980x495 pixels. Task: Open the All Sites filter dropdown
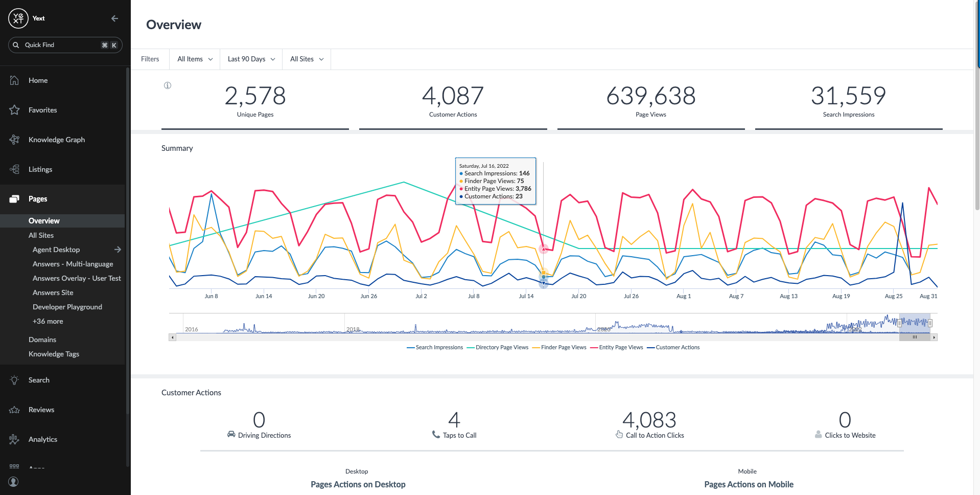[x=306, y=59]
